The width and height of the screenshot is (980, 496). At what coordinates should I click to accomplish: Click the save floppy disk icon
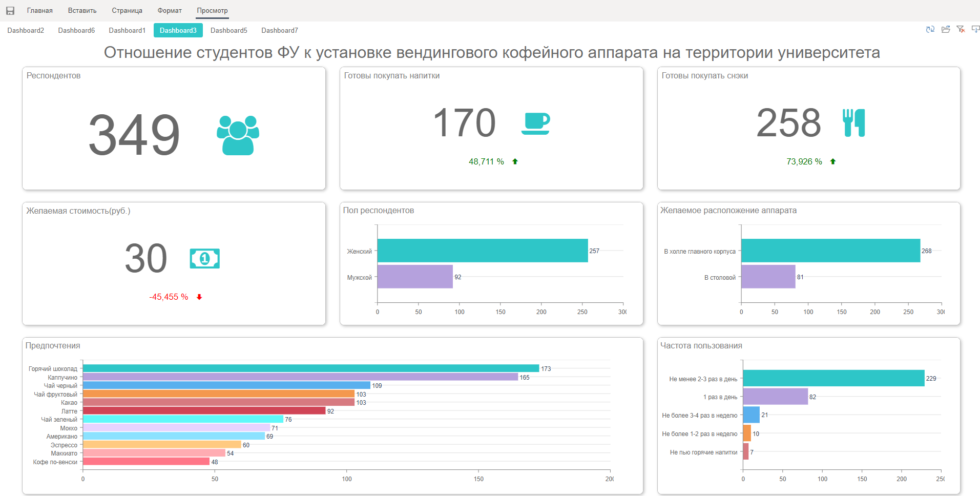tap(10, 11)
